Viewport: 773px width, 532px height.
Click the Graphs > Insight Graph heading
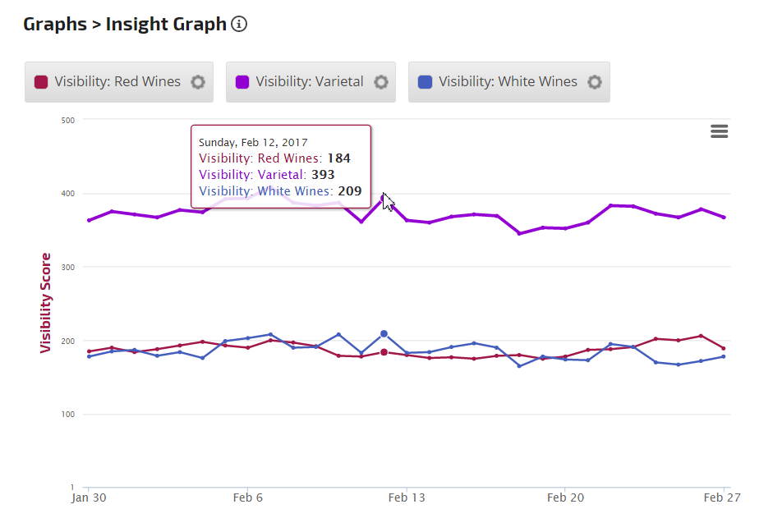point(125,24)
